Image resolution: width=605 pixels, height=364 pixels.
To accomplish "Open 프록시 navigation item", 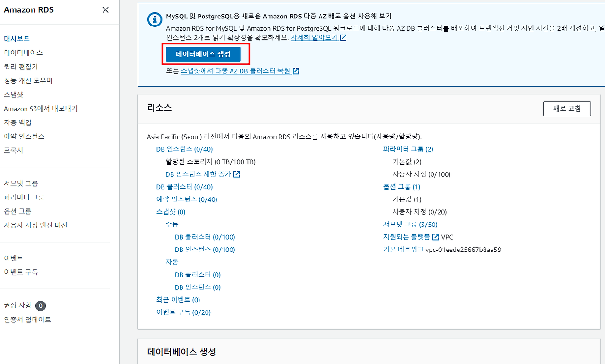I will [x=14, y=150].
